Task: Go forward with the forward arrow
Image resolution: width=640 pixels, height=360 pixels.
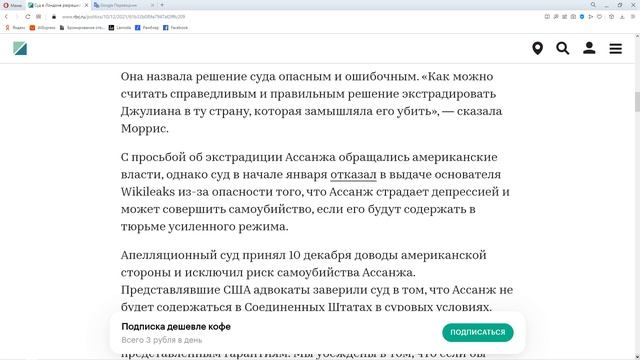Action: pyautogui.click(x=17, y=17)
